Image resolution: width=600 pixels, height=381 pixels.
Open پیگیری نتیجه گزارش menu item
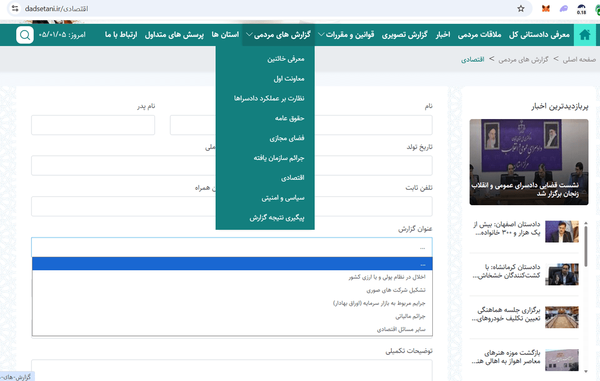(277, 218)
